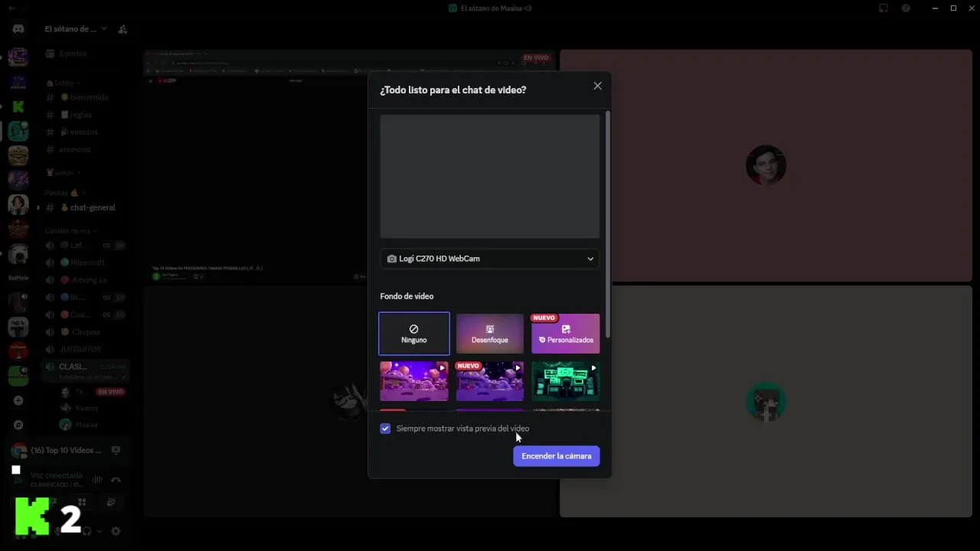This screenshot has height=551, width=980.
Task: Open the teal-green avatar server icon
Action: (18, 131)
